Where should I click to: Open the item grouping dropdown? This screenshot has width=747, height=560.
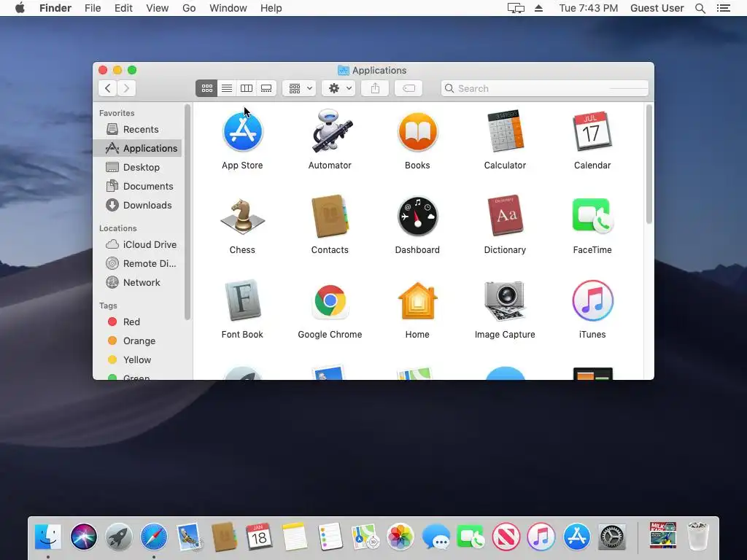pyautogui.click(x=300, y=88)
